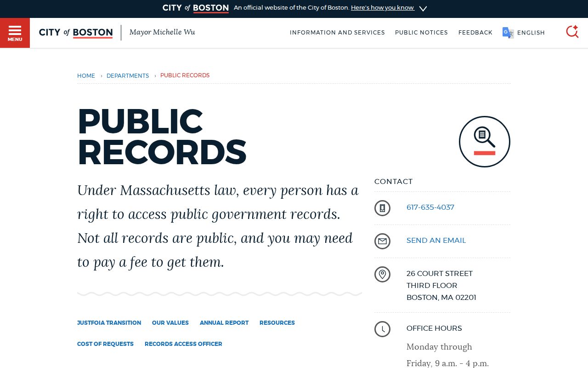Screen dimensions: 588x368
Task: Click the Public Records page title
Action: [x=162, y=137]
